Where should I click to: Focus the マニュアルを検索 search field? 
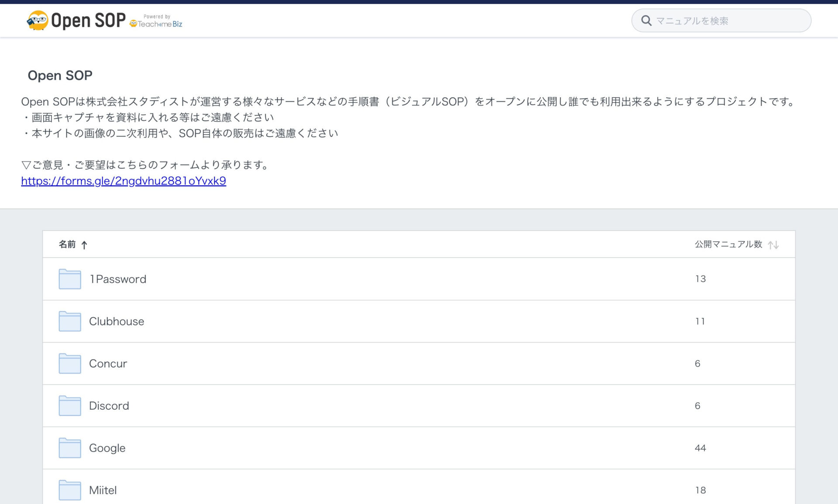point(721,21)
